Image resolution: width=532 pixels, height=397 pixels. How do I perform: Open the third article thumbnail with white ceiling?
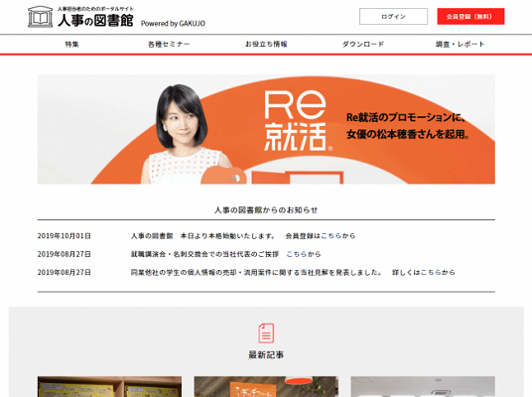click(x=423, y=386)
